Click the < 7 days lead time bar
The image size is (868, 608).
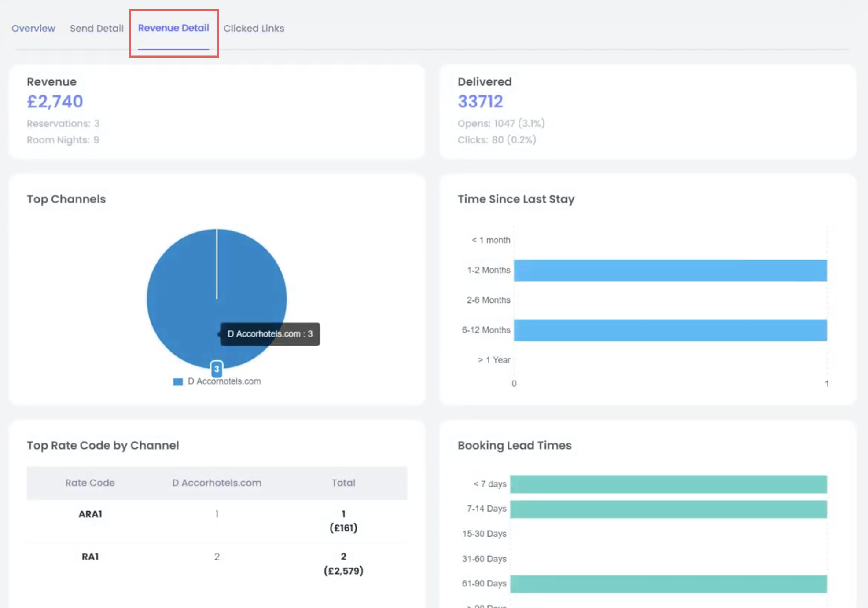click(668, 484)
